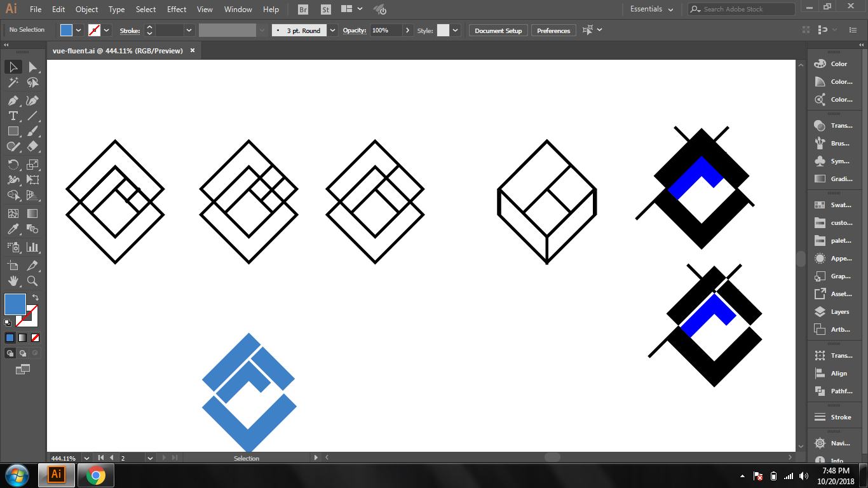This screenshot has width=868, height=488.
Task: Open the artboard navigation dropdown
Action: (x=150, y=457)
